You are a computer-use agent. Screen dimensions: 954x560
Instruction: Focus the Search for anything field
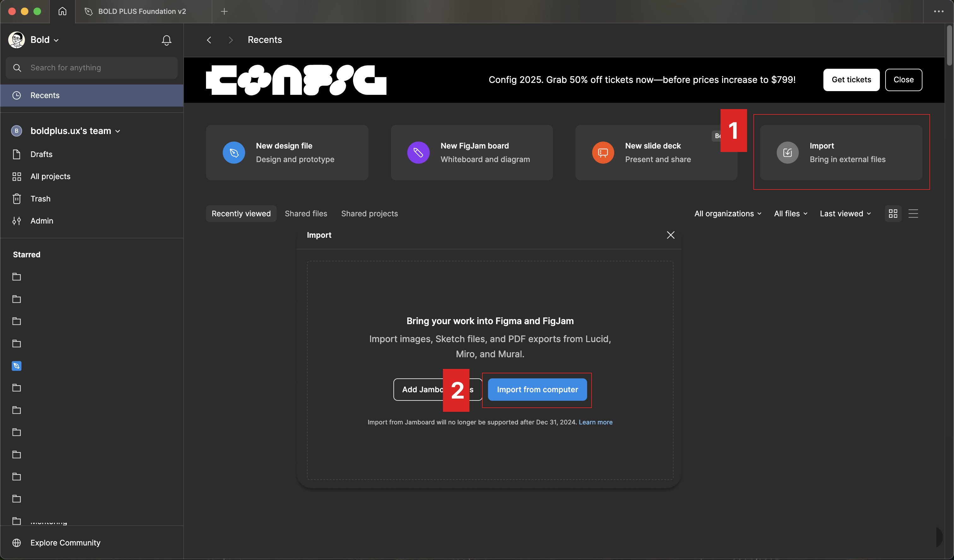(x=91, y=68)
